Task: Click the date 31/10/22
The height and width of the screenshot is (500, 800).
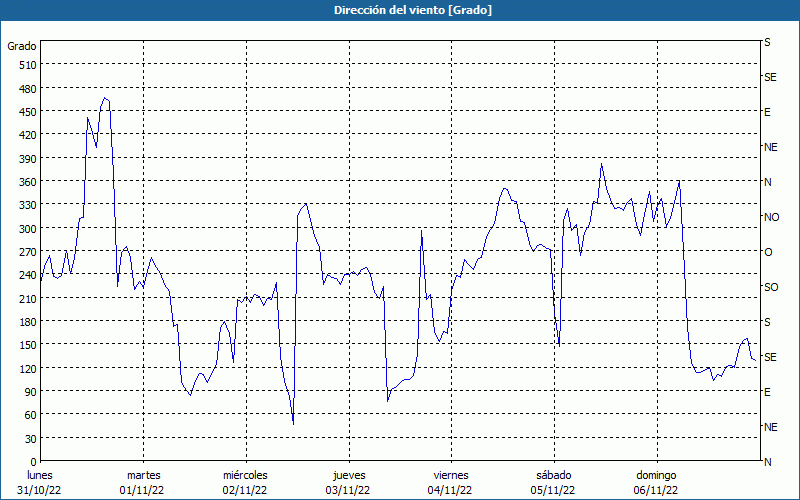Action: pos(39,490)
